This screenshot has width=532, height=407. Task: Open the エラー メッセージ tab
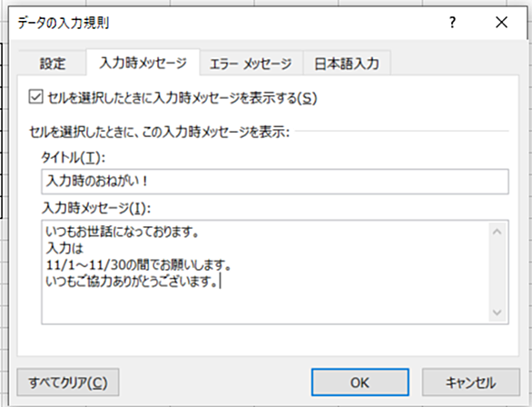tap(251, 64)
